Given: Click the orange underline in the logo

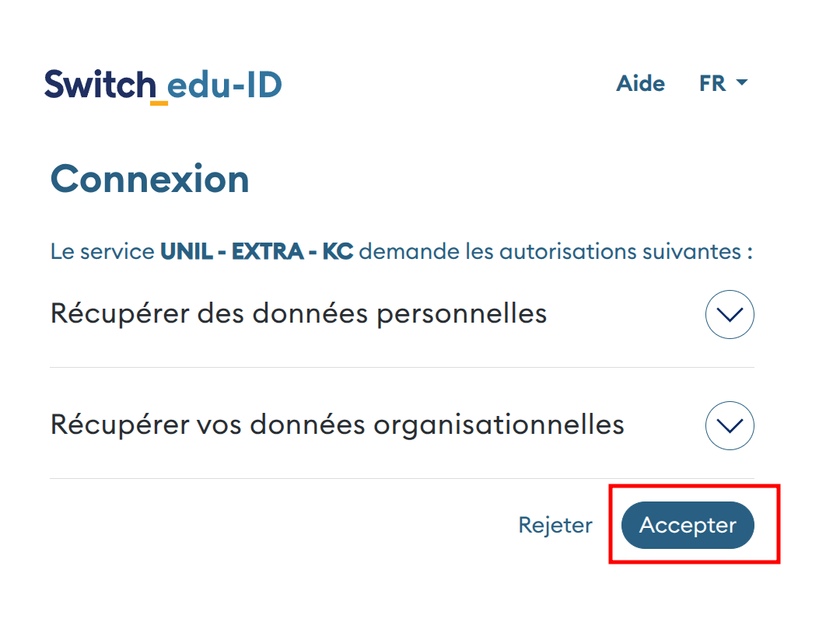Looking at the screenshot, I should [159, 103].
